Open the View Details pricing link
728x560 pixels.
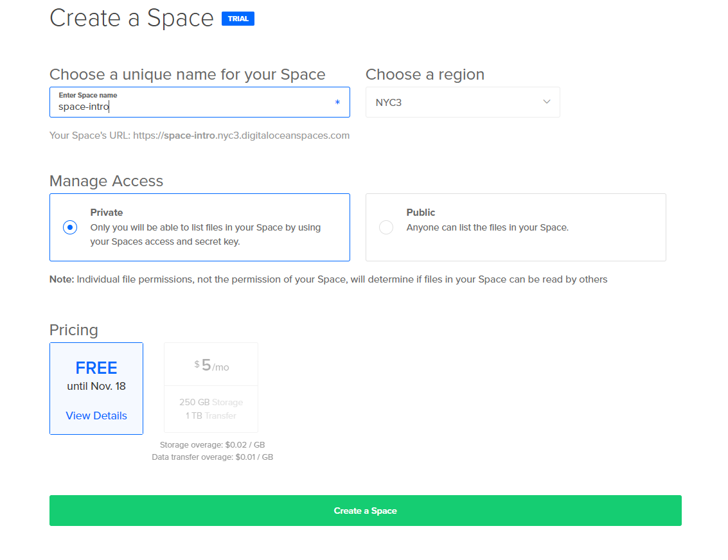pyautogui.click(x=96, y=416)
